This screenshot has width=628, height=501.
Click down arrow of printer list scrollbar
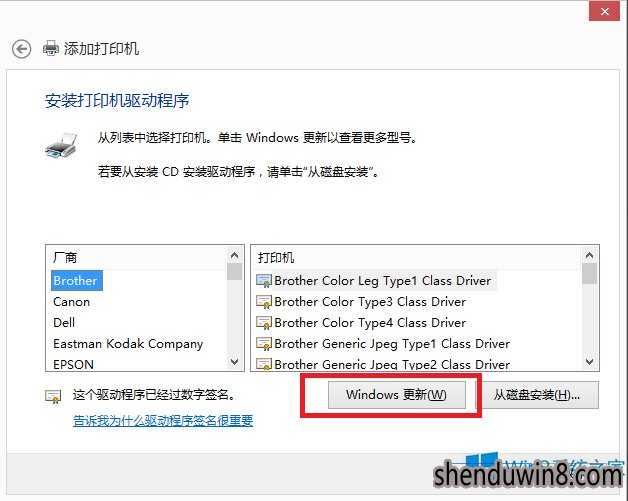(590, 362)
